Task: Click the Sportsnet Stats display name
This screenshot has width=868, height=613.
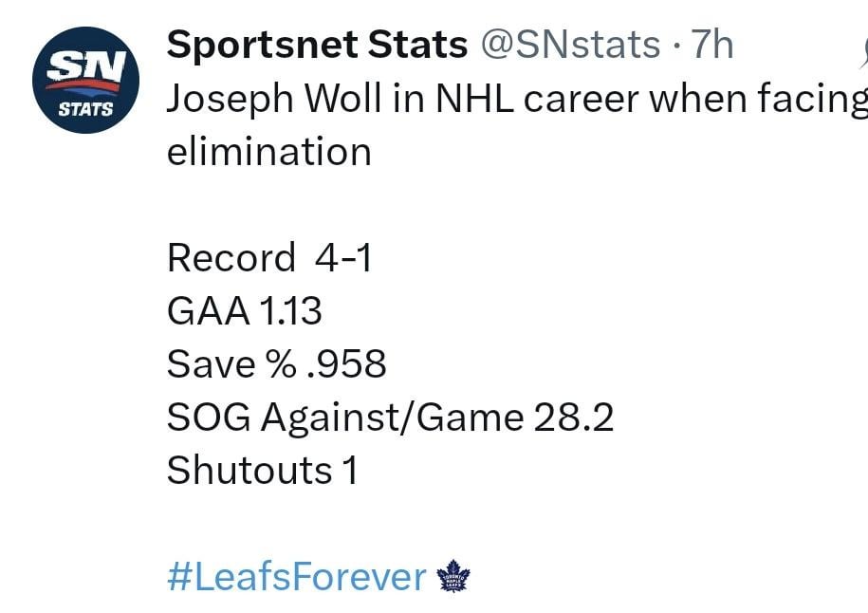Action: [316, 43]
